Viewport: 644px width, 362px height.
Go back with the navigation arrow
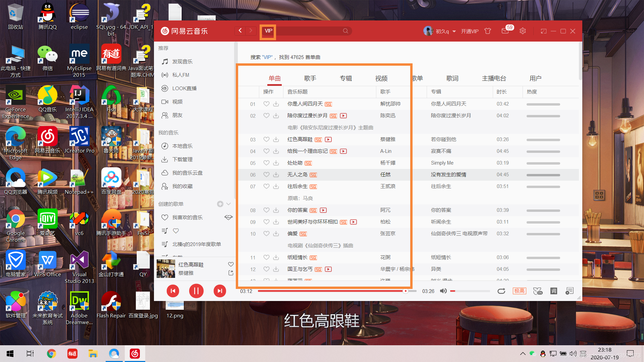[240, 31]
